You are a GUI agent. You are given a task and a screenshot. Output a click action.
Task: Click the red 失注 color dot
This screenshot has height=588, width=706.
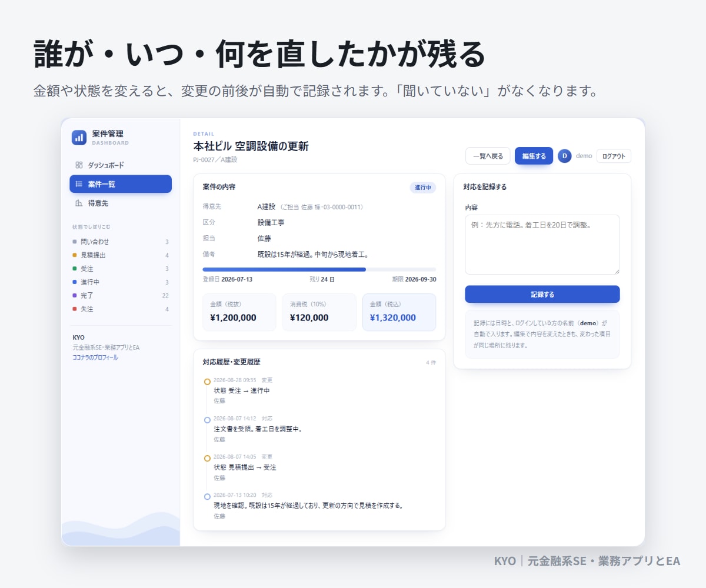click(75, 309)
